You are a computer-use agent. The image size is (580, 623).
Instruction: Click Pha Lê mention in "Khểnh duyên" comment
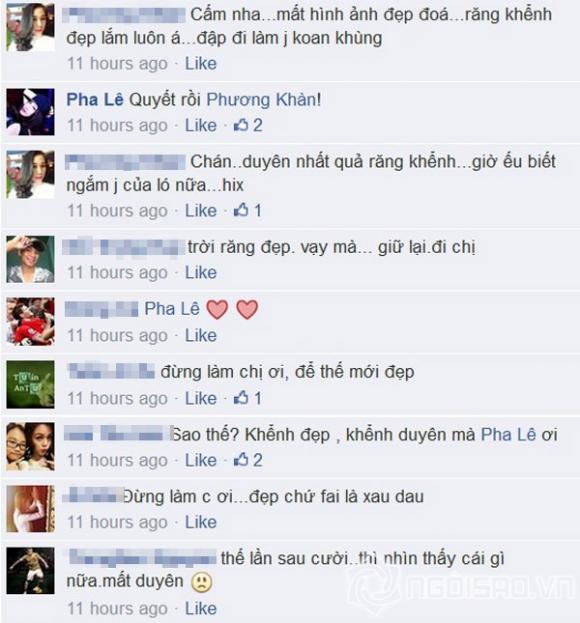point(508,434)
